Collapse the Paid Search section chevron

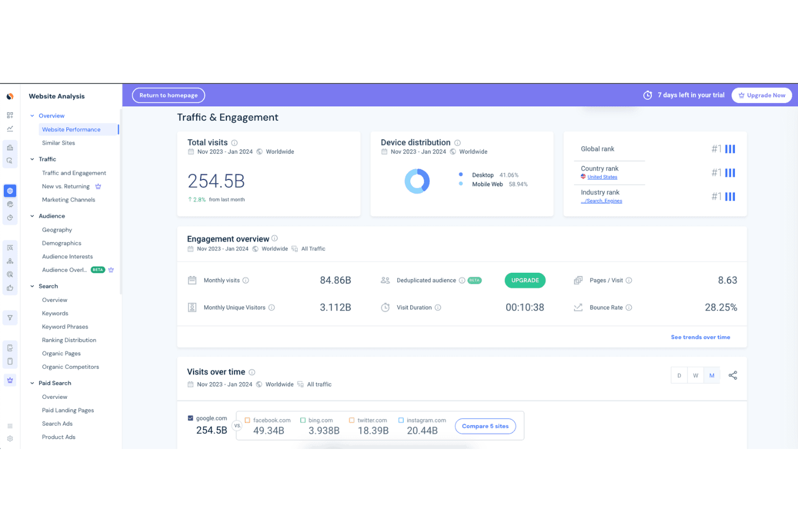tap(32, 383)
